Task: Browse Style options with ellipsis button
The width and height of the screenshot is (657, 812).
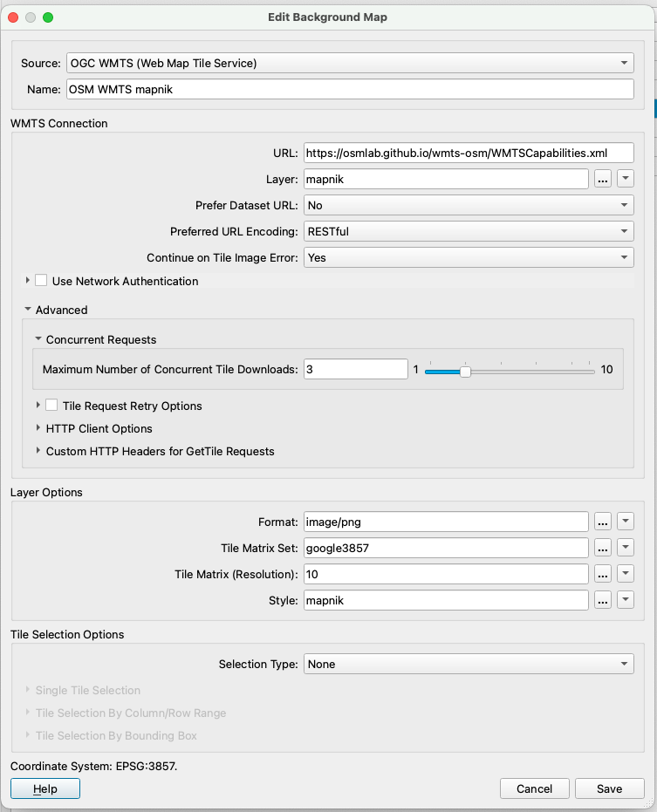Action: tap(602, 601)
